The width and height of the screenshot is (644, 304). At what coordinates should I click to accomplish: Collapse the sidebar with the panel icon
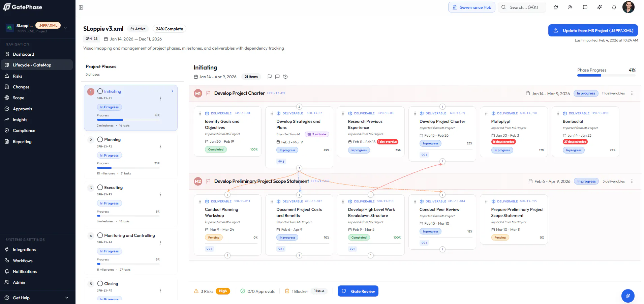[x=81, y=7]
